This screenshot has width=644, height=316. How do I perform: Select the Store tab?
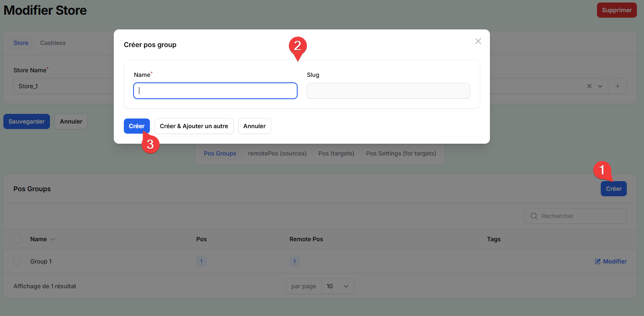(x=21, y=43)
